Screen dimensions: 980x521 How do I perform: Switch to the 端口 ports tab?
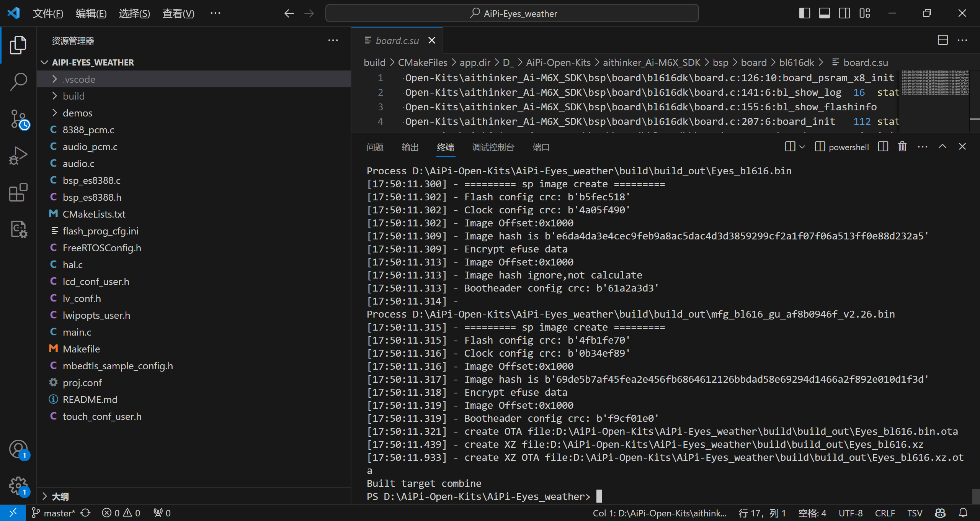click(x=541, y=147)
